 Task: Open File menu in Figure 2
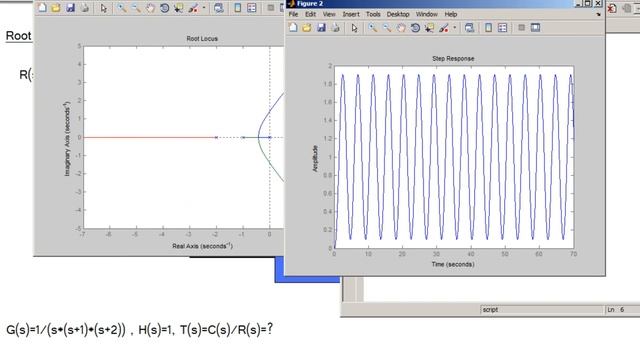(293, 14)
